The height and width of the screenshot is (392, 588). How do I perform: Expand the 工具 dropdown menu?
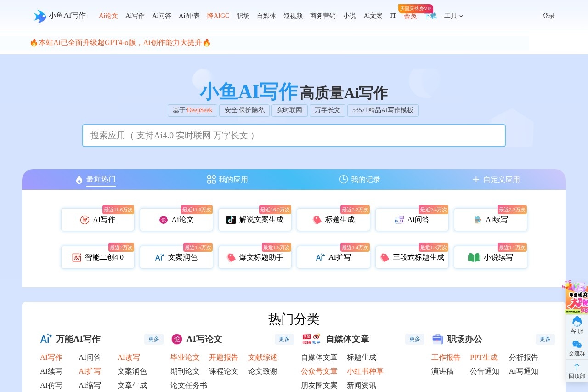(453, 16)
